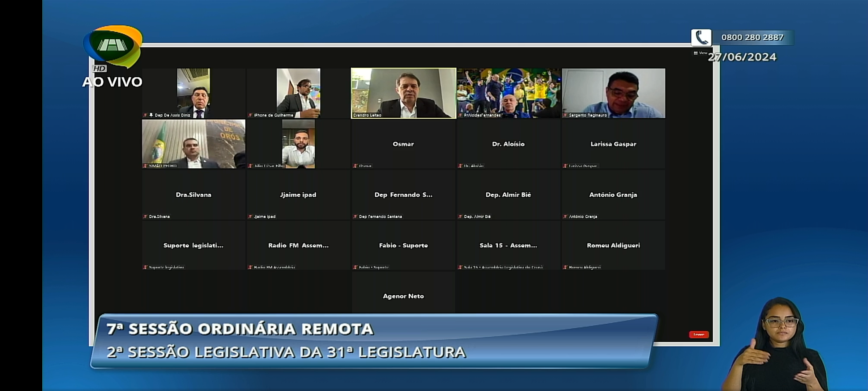Click the large Antônio Granja name in the participant tile

tap(613, 194)
